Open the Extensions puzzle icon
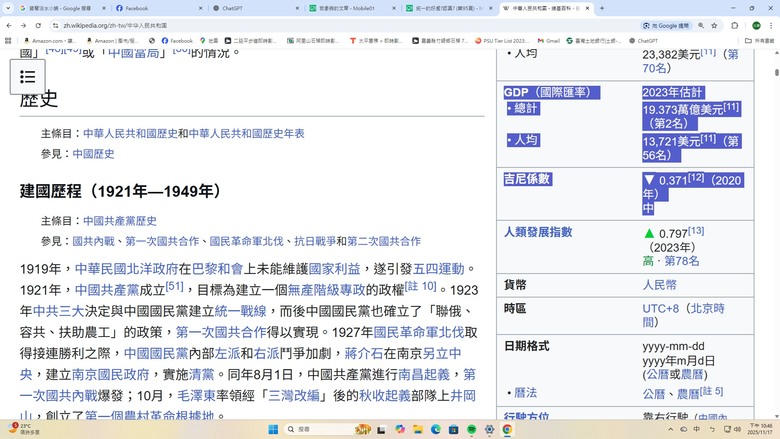 pos(735,25)
